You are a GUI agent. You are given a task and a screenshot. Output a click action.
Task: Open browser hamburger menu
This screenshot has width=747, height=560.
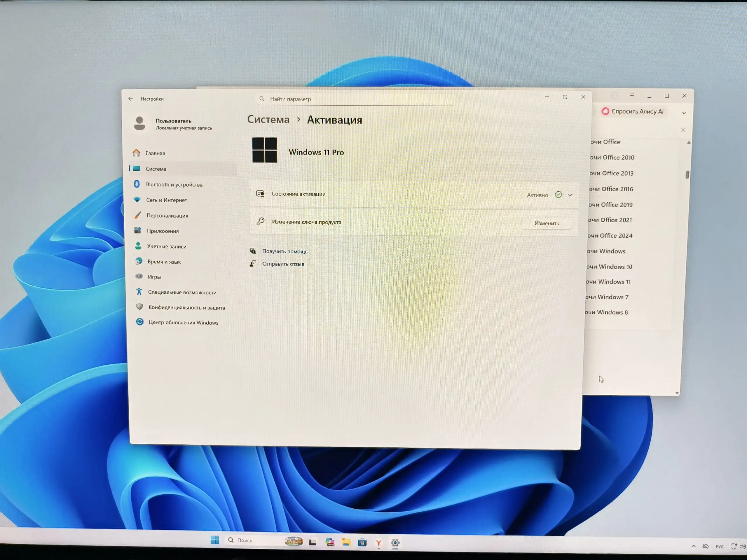[x=632, y=96]
